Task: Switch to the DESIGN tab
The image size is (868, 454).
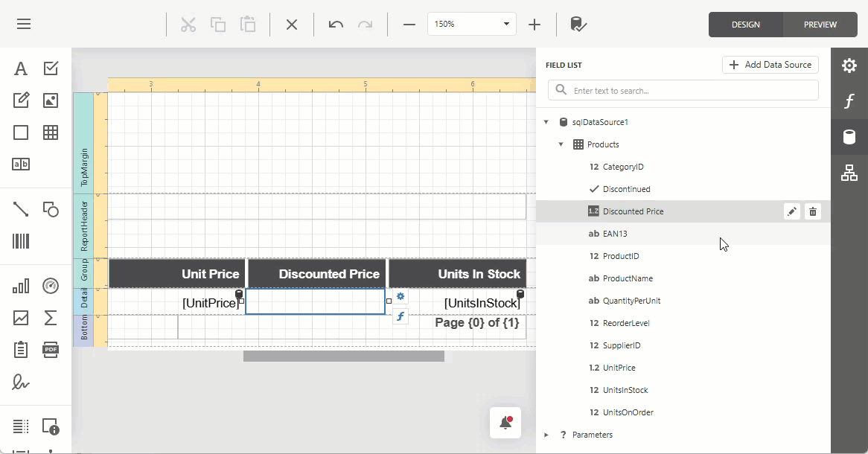Action: pos(746,25)
